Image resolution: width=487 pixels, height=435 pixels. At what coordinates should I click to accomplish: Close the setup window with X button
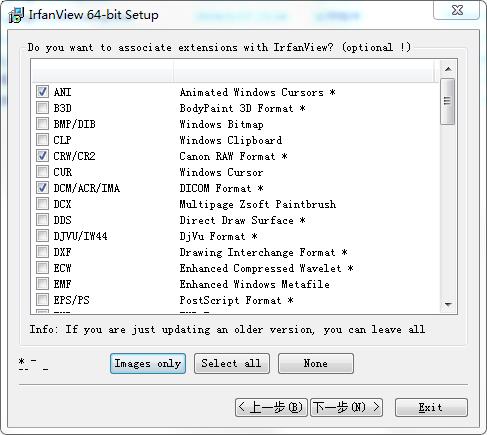click(x=457, y=10)
